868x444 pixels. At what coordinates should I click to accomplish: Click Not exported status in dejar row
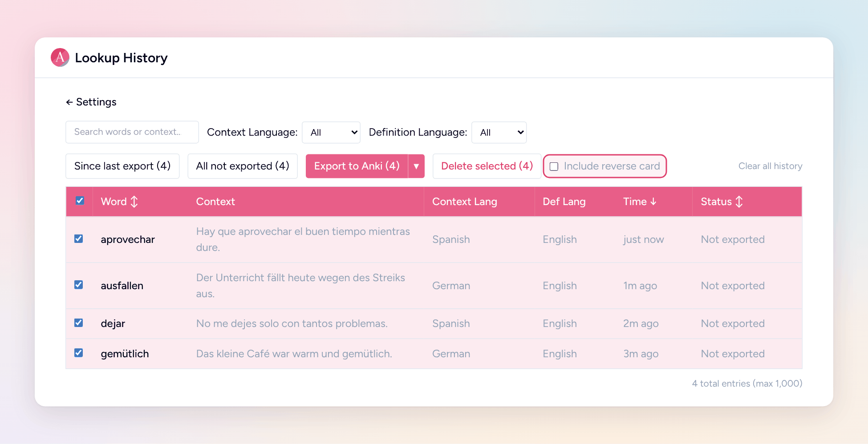[x=733, y=323]
